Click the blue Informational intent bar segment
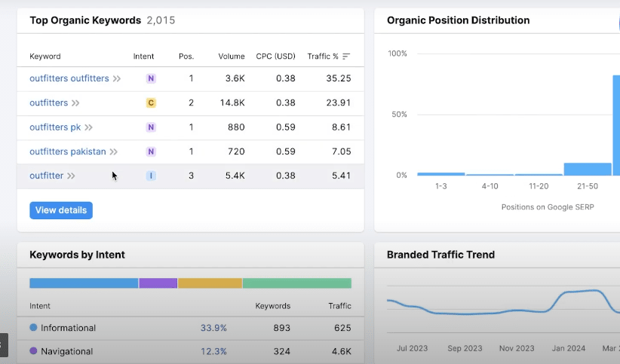Image resolution: width=620 pixels, height=364 pixels. pyautogui.click(x=84, y=283)
